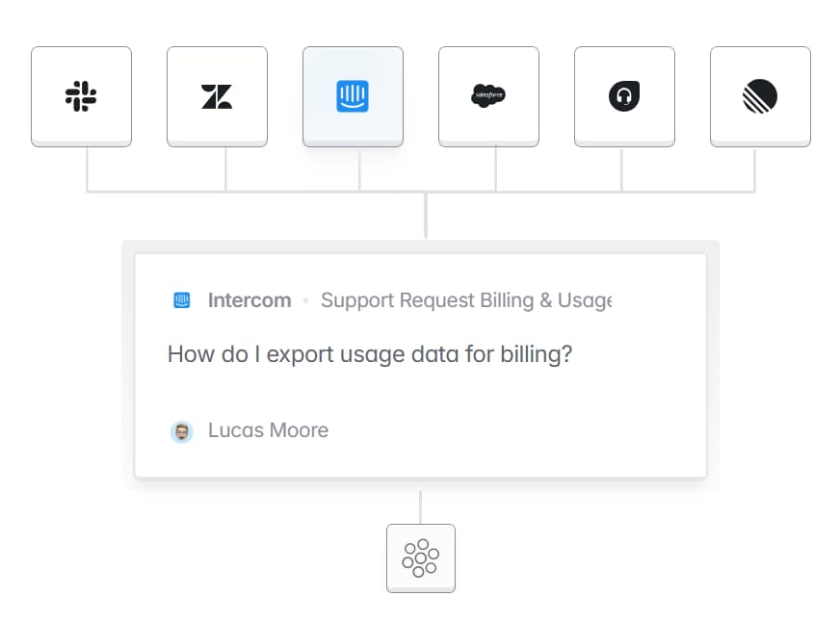Click the Zendesk Z logo
Image resolution: width=840 pixels, height=622 pixels.
point(217,96)
